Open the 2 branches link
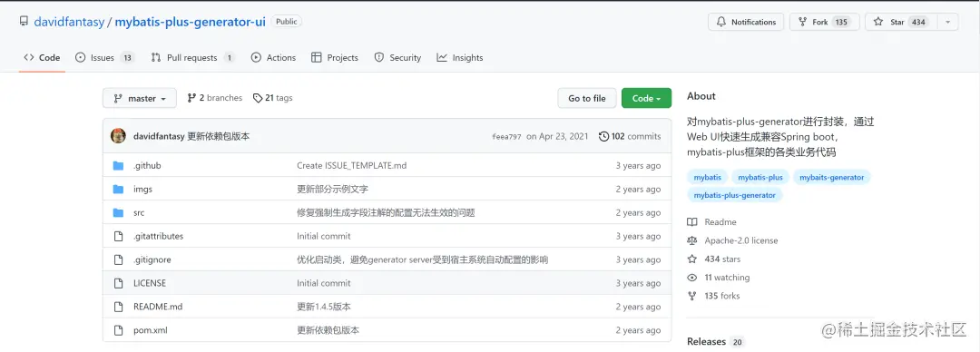Image resolution: width=980 pixels, height=352 pixels. click(214, 98)
